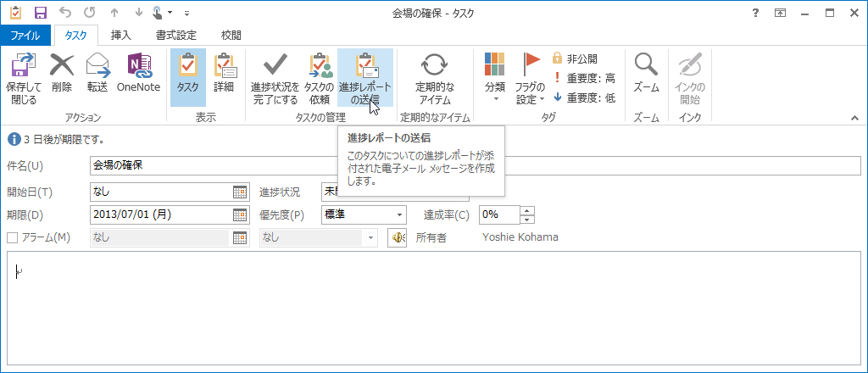
Task: Enable the アラーム reminder checkbox
Action: click(12, 238)
